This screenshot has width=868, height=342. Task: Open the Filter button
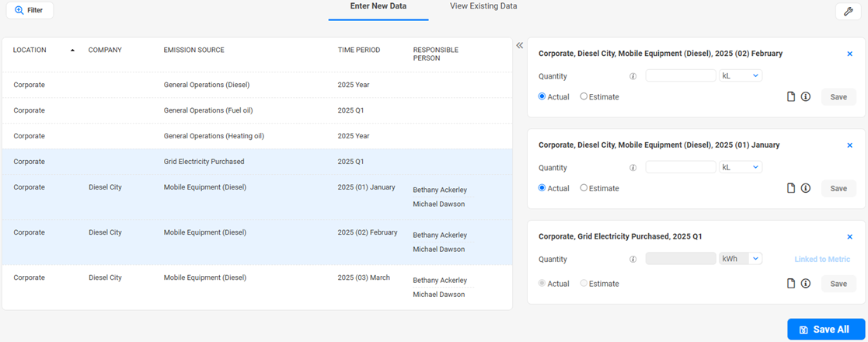pos(30,10)
